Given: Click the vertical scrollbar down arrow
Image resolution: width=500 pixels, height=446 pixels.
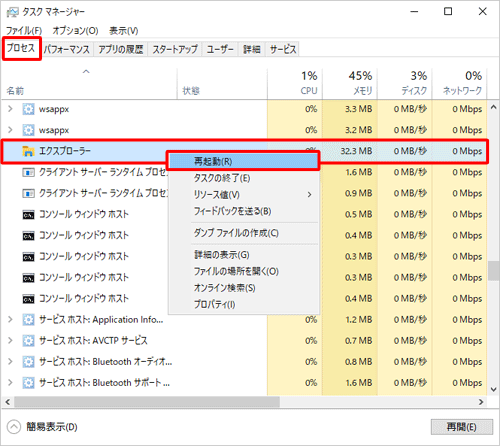Looking at the screenshot, I should point(494,389).
